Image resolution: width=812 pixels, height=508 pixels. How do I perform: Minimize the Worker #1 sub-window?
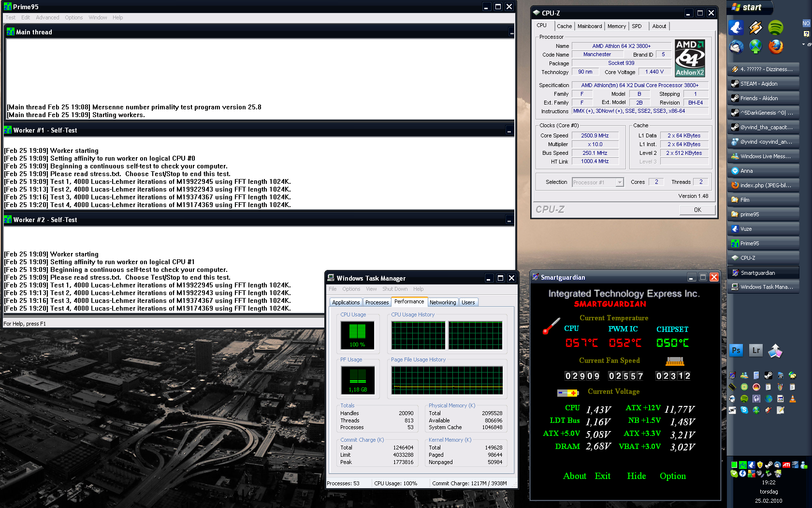(x=509, y=131)
